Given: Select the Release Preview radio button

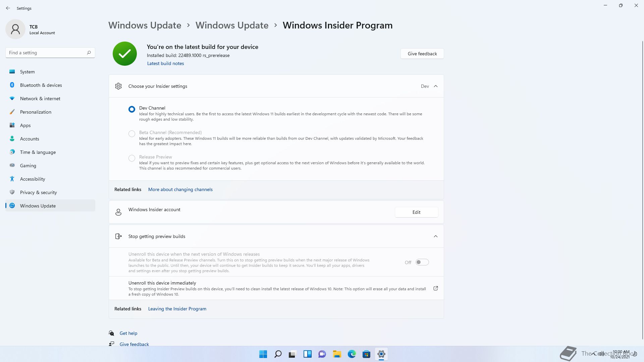Looking at the screenshot, I should pos(132,158).
